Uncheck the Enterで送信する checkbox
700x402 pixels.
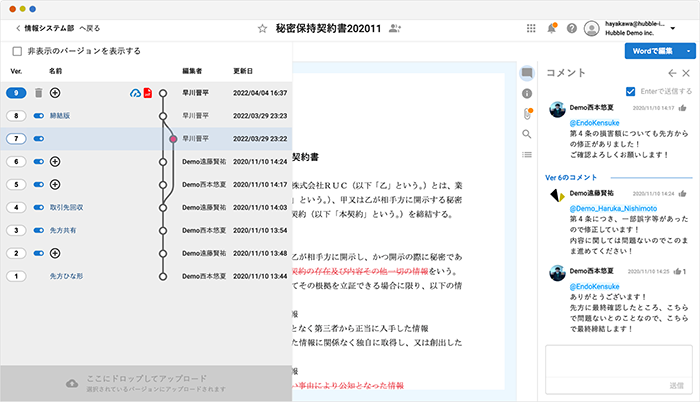pos(629,90)
